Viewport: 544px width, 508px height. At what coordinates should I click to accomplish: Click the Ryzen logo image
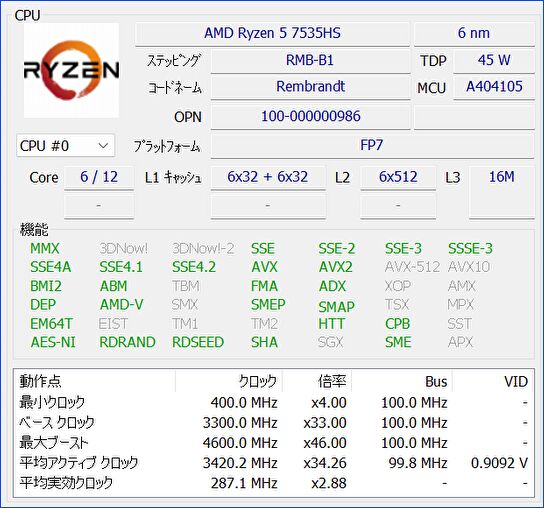pos(71,70)
